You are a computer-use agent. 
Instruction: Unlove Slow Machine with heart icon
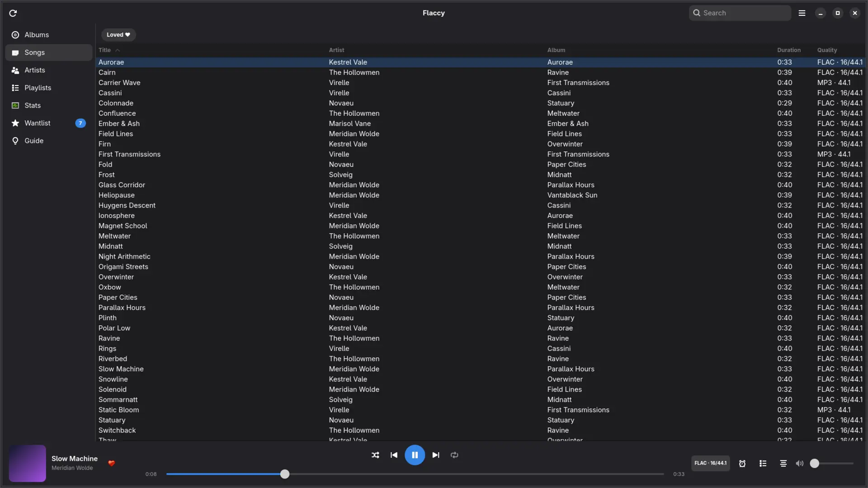[112, 463]
